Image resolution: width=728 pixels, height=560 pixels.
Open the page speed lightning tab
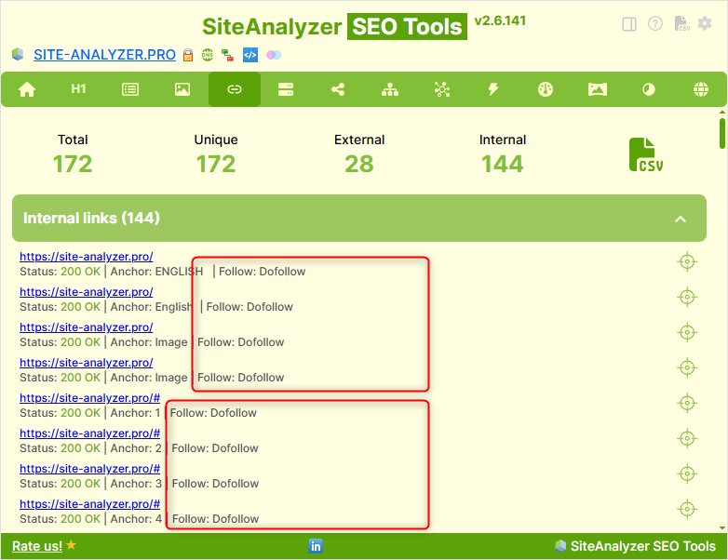pyautogui.click(x=493, y=89)
